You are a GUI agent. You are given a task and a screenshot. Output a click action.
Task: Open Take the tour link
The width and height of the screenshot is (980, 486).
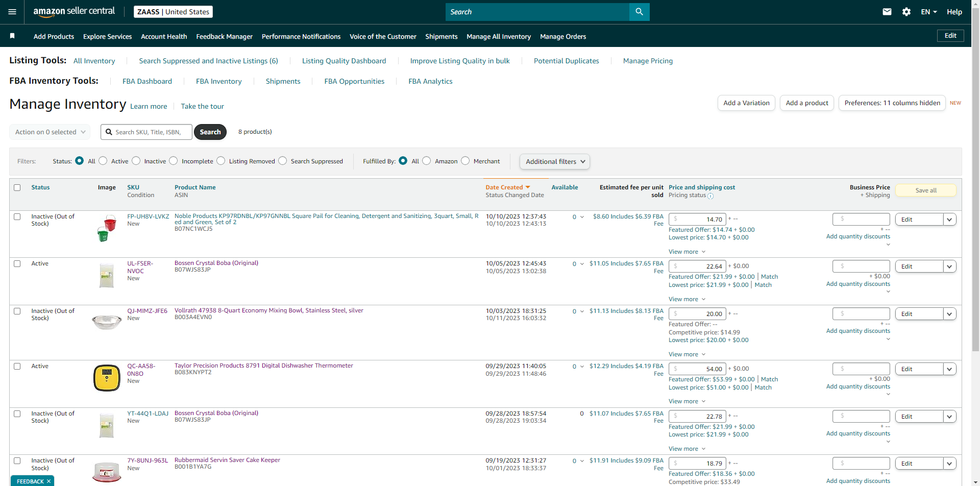(x=202, y=106)
